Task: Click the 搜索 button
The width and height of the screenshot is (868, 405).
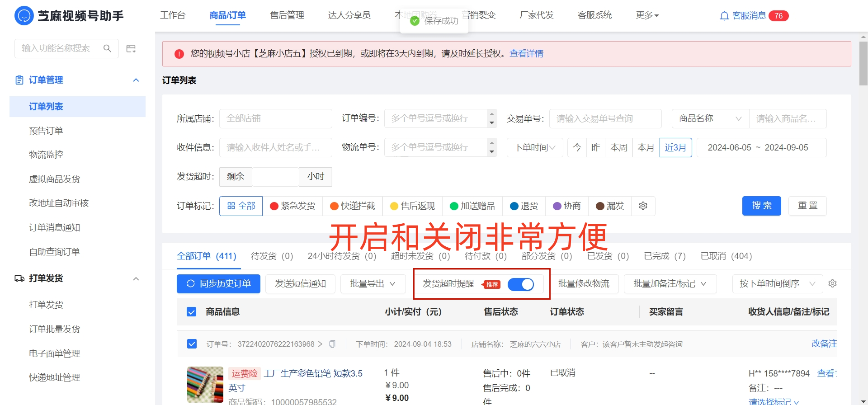Action: (762, 206)
